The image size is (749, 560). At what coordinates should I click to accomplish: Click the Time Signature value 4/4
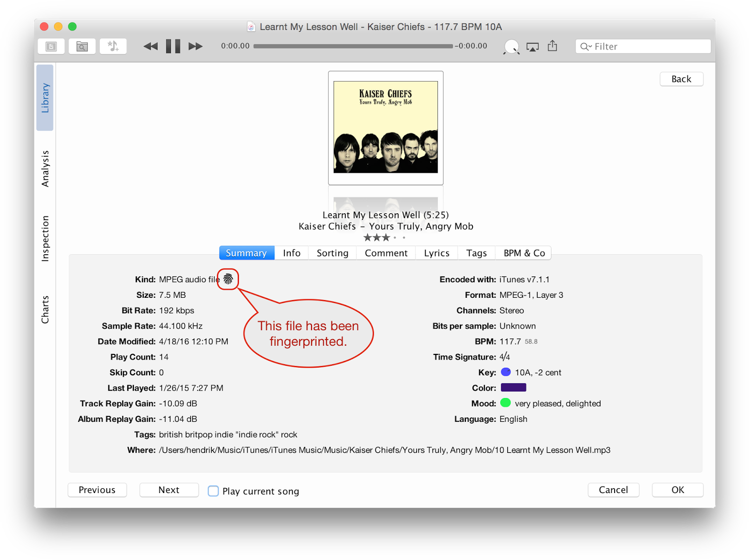pyautogui.click(x=504, y=357)
